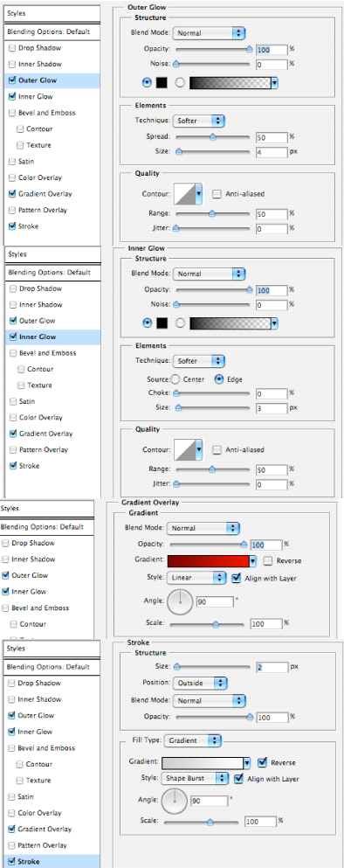Viewport: 344px width, 868px height.
Task: Click the Outer Glow Size field showing 4
Action: coord(272,151)
